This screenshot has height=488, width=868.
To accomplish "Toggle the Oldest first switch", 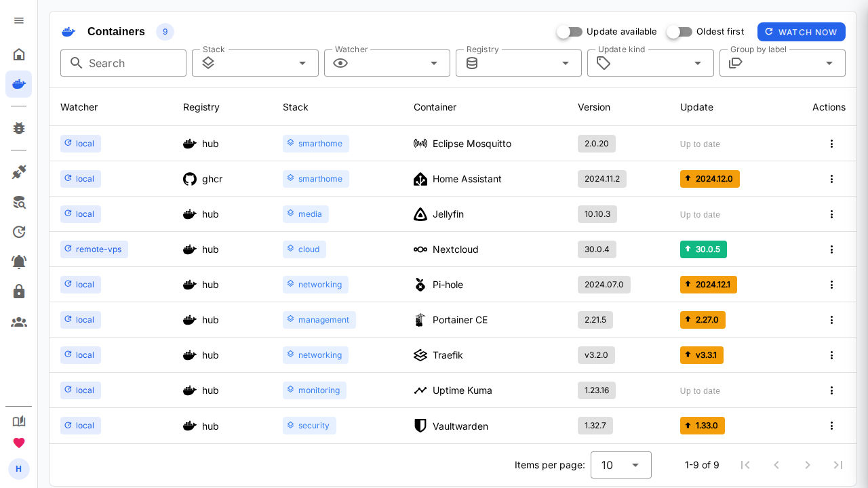I will [679, 32].
